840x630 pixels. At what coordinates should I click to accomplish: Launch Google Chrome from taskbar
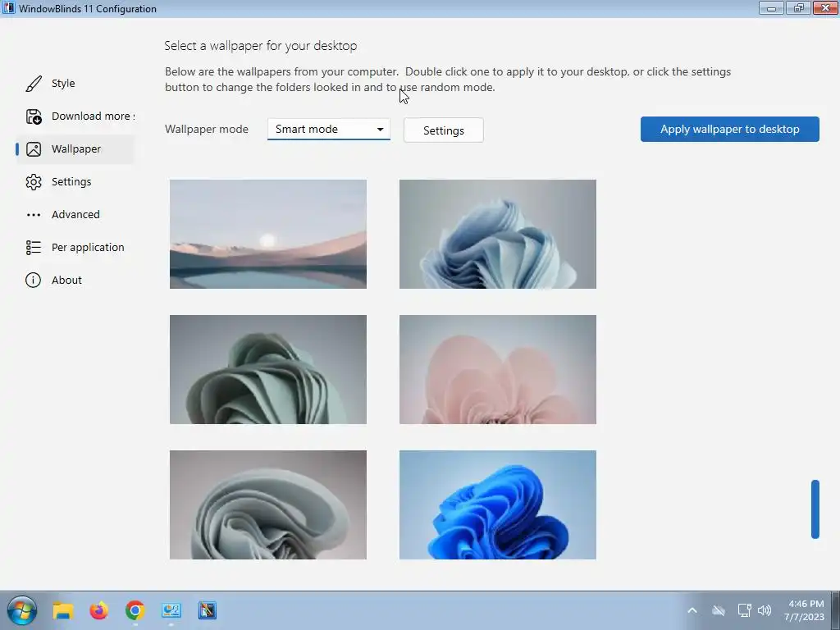(x=135, y=610)
